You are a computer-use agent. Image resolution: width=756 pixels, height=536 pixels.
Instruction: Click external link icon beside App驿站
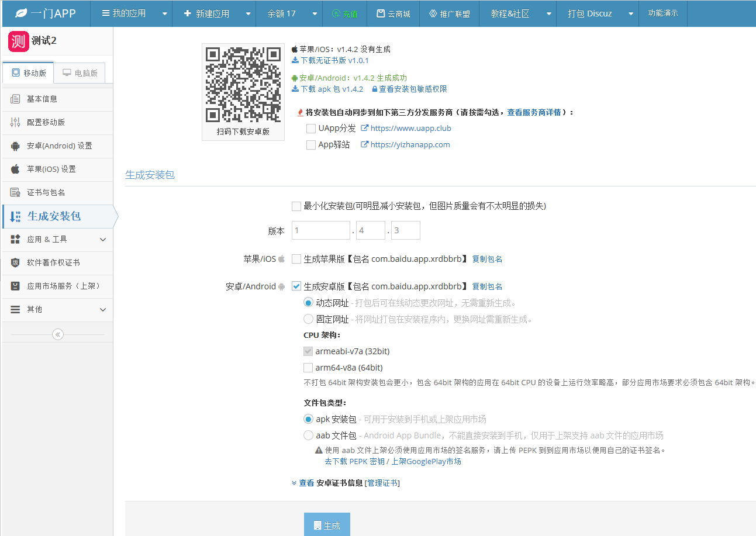(x=364, y=144)
